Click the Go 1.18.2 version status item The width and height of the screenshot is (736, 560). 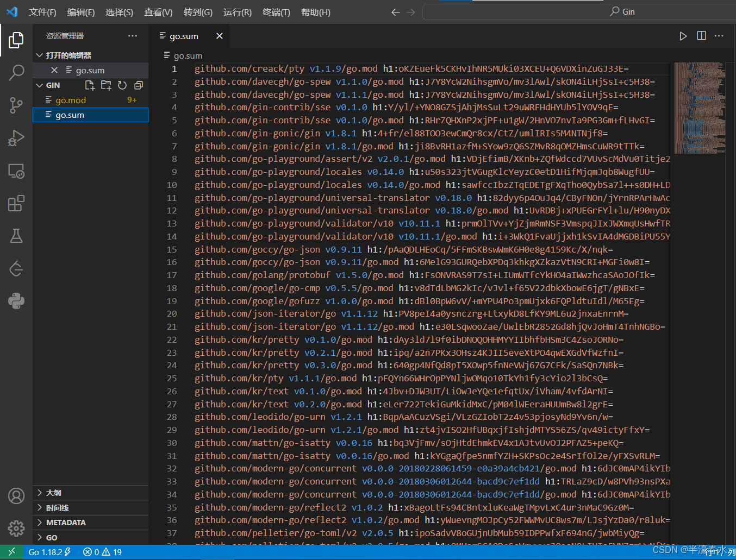[x=49, y=552]
